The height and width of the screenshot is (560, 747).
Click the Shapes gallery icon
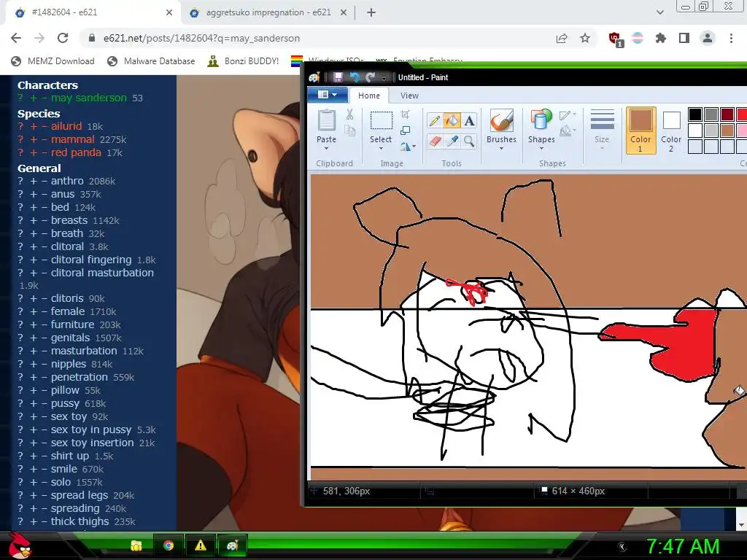pos(541,120)
